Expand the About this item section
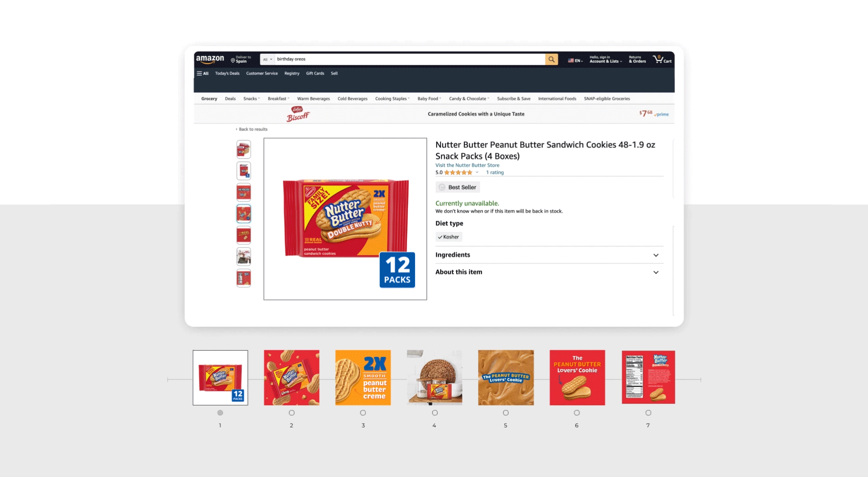This screenshot has width=868, height=477. tap(547, 272)
